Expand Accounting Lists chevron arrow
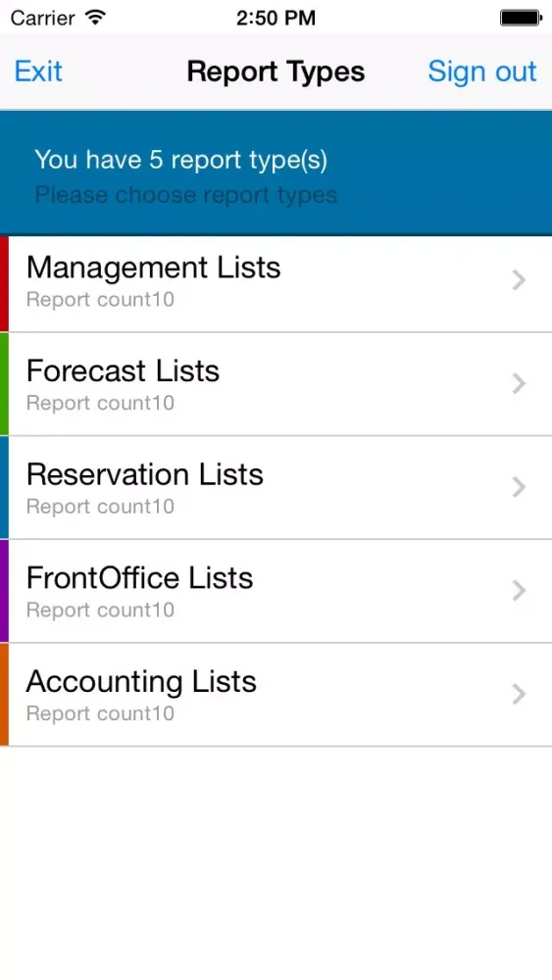552x980 pixels. pyautogui.click(x=519, y=695)
